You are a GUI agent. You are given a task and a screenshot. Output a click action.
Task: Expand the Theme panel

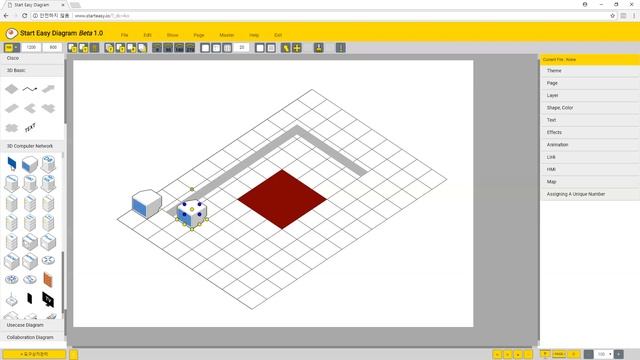[x=590, y=71]
